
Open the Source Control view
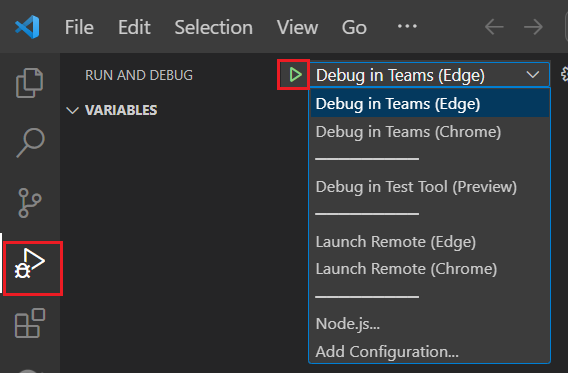[29, 203]
